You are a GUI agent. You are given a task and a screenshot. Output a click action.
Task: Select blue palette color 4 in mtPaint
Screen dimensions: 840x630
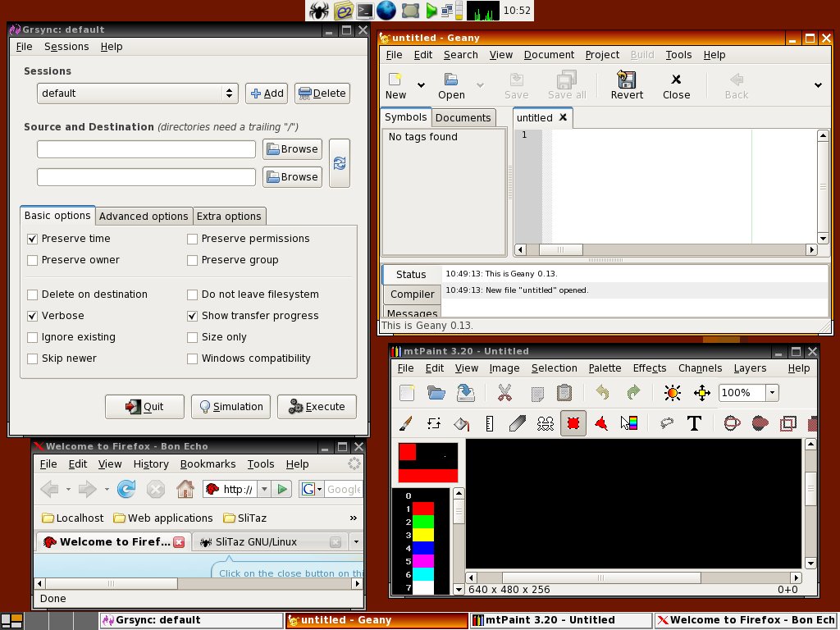click(422, 548)
